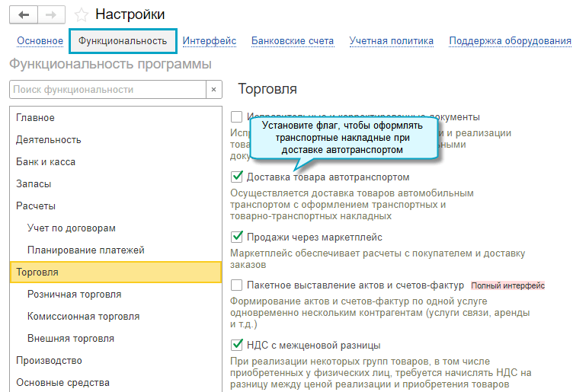This screenshot has height=392, width=573.
Task: Click the forward navigation arrow
Action: (x=52, y=14)
